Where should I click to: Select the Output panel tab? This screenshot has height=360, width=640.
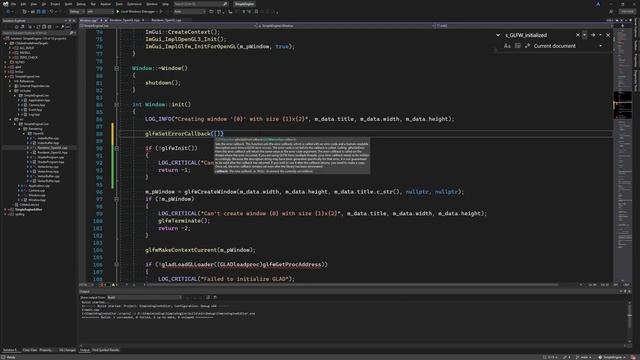click(84, 350)
